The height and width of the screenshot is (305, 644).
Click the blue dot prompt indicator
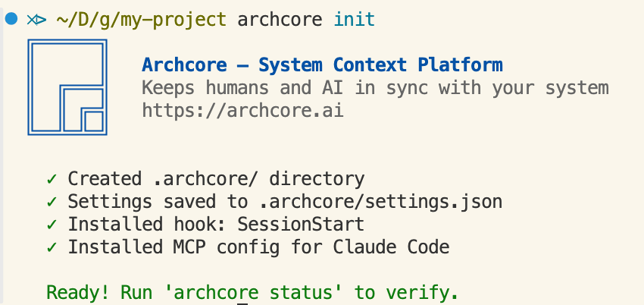[11, 18]
